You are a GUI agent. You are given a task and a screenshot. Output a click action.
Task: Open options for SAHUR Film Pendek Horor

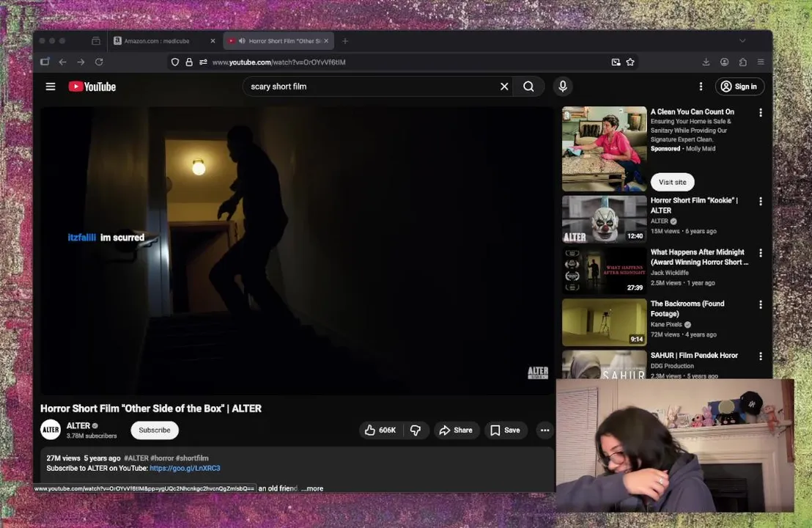point(760,356)
